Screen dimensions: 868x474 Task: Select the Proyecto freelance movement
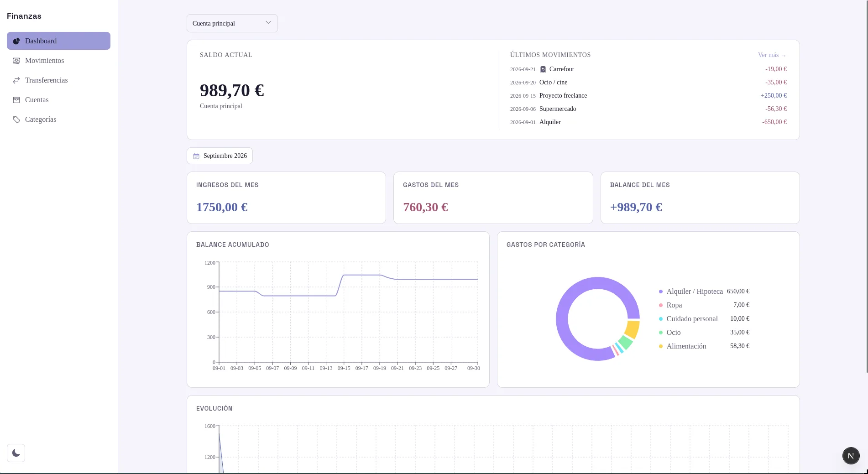(x=648, y=96)
